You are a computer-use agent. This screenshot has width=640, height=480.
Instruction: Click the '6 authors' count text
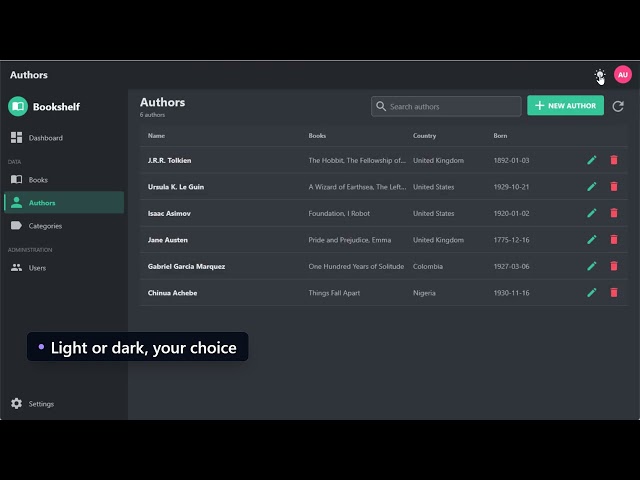pyautogui.click(x=152, y=115)
